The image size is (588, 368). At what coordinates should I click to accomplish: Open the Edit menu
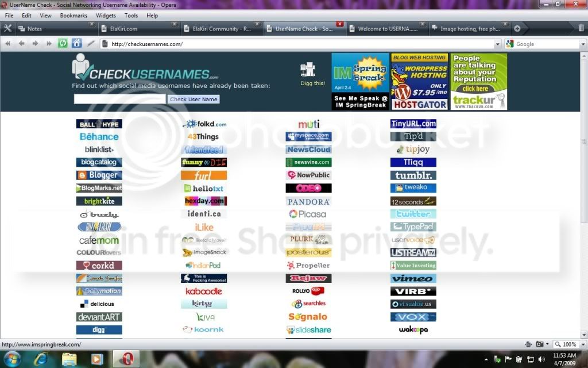[26, 16]
